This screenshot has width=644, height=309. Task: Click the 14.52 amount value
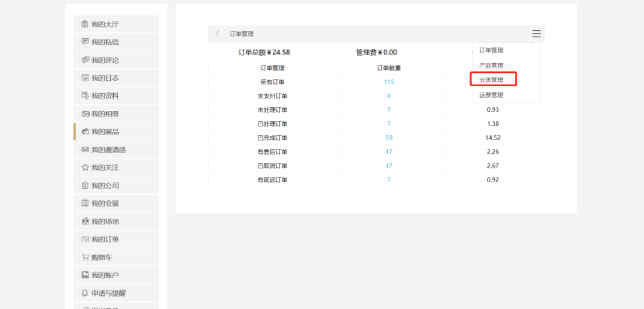[x=493, y=137]
